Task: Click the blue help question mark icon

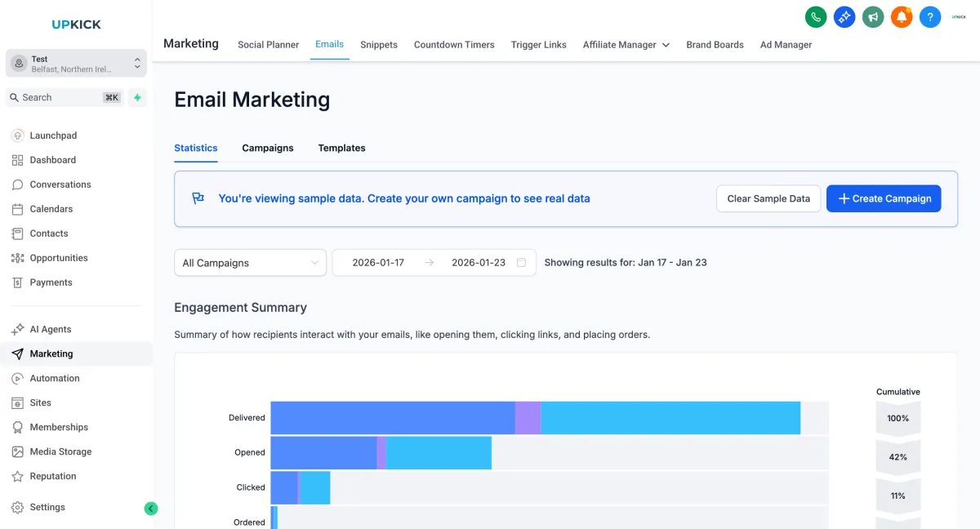Action: [930, 16]
